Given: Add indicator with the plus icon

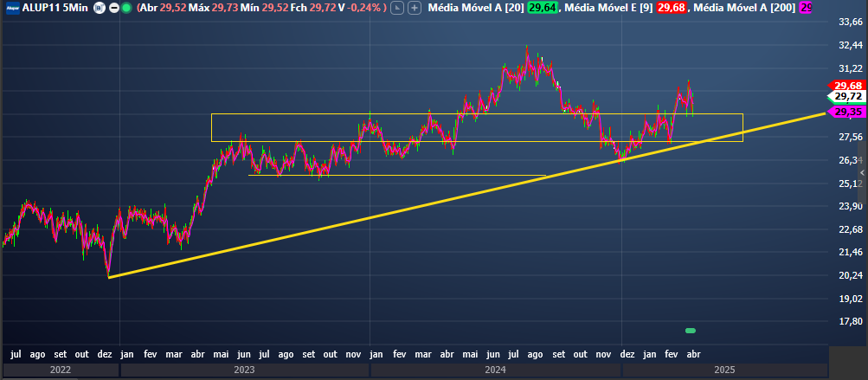Looking at the screenshot, I should tap(415, 8).
